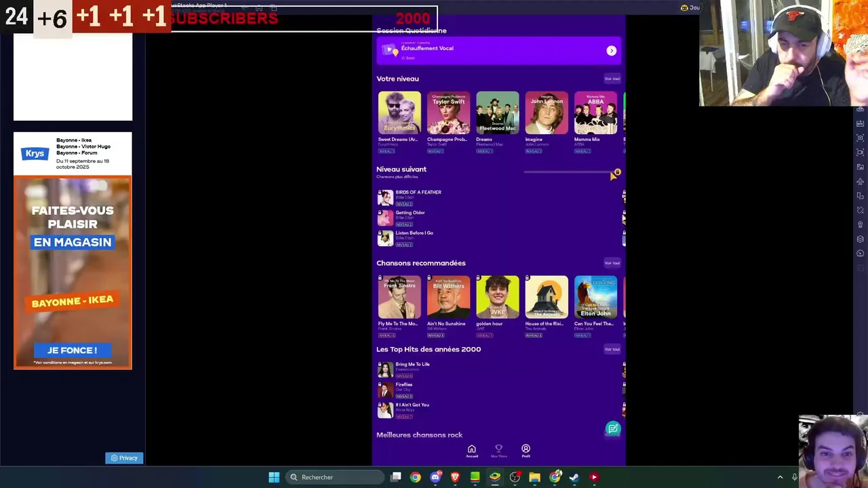This screenshot has height=488, width=868.
Task: Select the Ain't No Sunshine Bill Withers cover
Action: coord(448,297)
